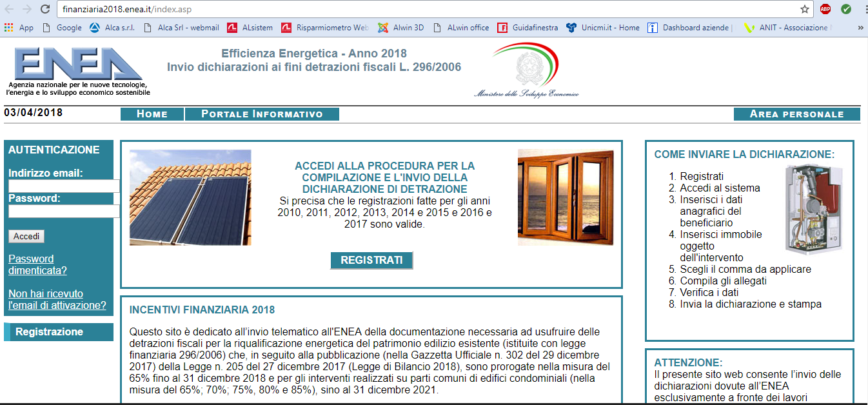
Task: Open the Guidafinestra bookmark
Action: pyautogui.click(x=528, y=28)
